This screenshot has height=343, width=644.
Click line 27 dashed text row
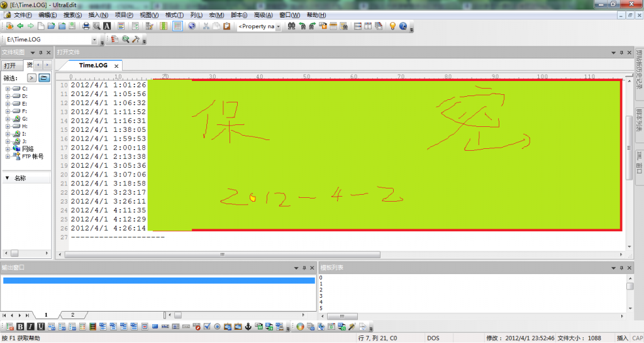point(118,237)
